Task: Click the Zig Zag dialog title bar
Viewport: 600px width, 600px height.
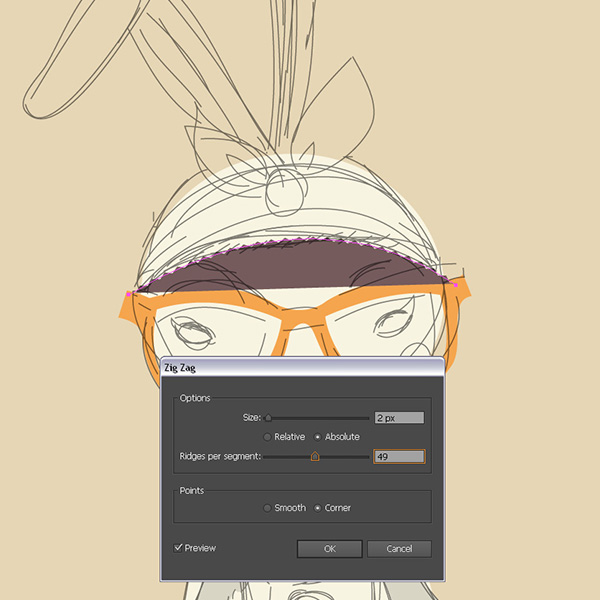Action: click(x=302, y=368)
